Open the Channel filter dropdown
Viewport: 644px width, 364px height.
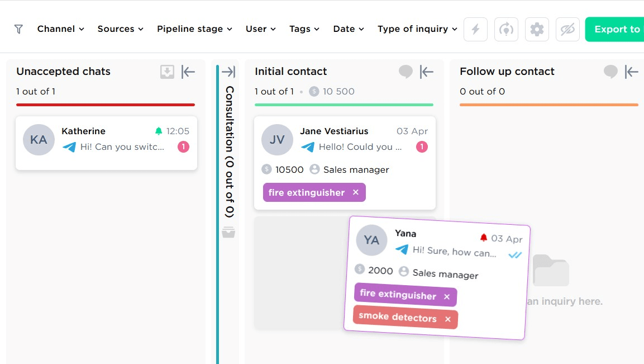(60, 29)
